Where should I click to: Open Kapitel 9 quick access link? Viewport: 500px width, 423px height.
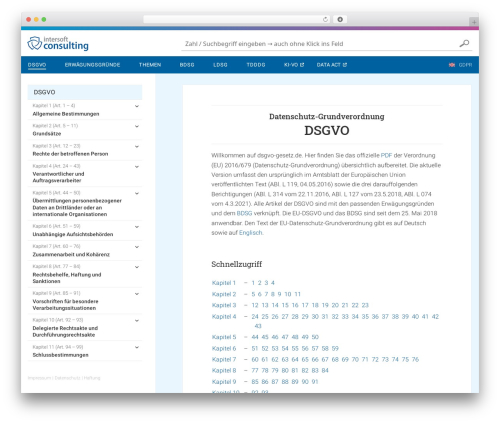pos(224,382)
